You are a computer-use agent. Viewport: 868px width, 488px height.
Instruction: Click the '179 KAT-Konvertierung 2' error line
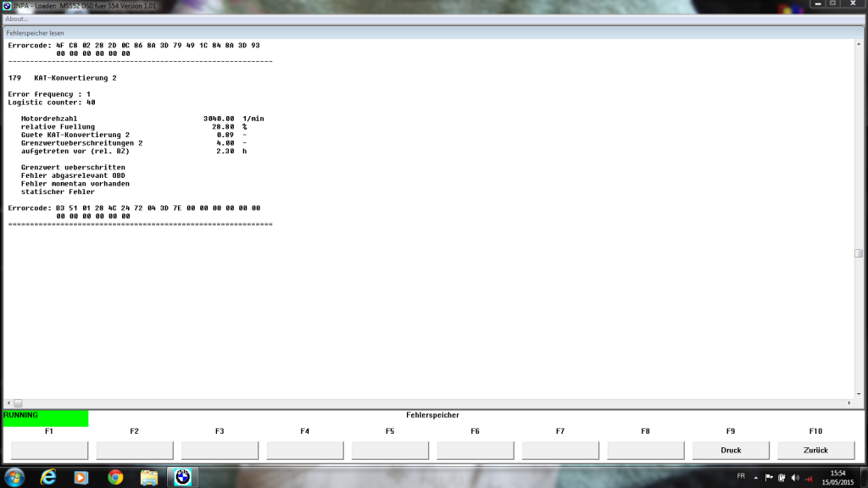point(62,78)
